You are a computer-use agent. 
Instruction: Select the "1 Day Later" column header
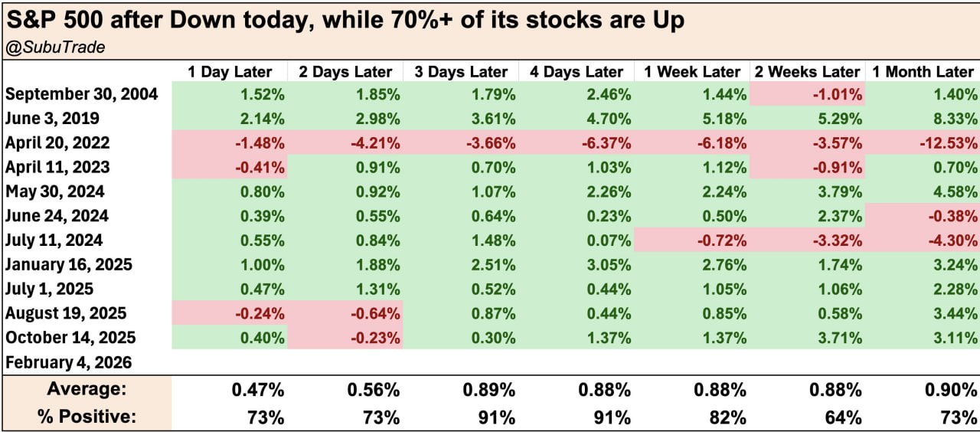[230, 72]
